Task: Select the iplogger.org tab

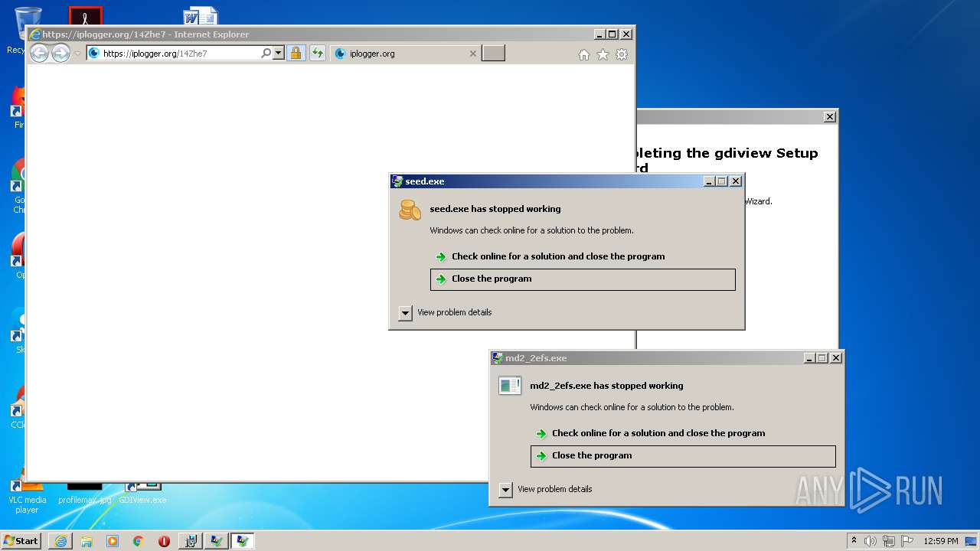Action: 406,54
